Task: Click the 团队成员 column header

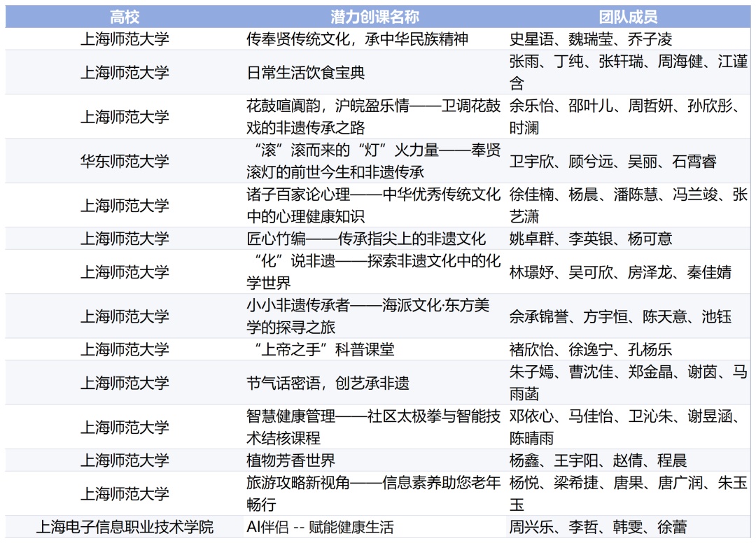Action: [628, 17]
